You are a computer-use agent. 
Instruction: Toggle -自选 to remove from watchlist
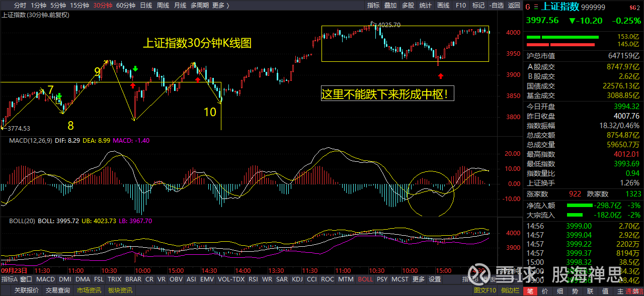[496, 6]
